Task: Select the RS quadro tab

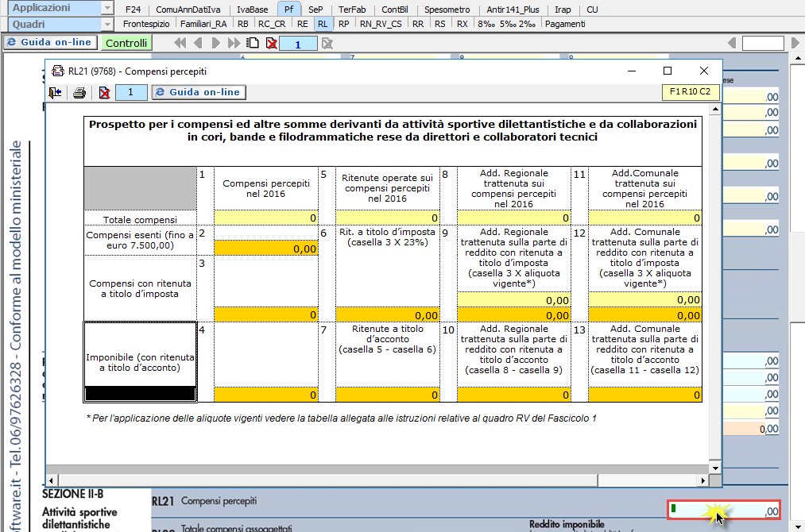Action: coord(440,24)
